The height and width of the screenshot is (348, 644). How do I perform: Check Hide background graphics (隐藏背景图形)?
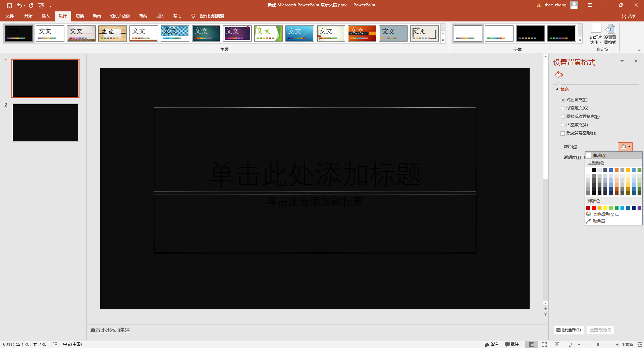[x=563, y=133]
